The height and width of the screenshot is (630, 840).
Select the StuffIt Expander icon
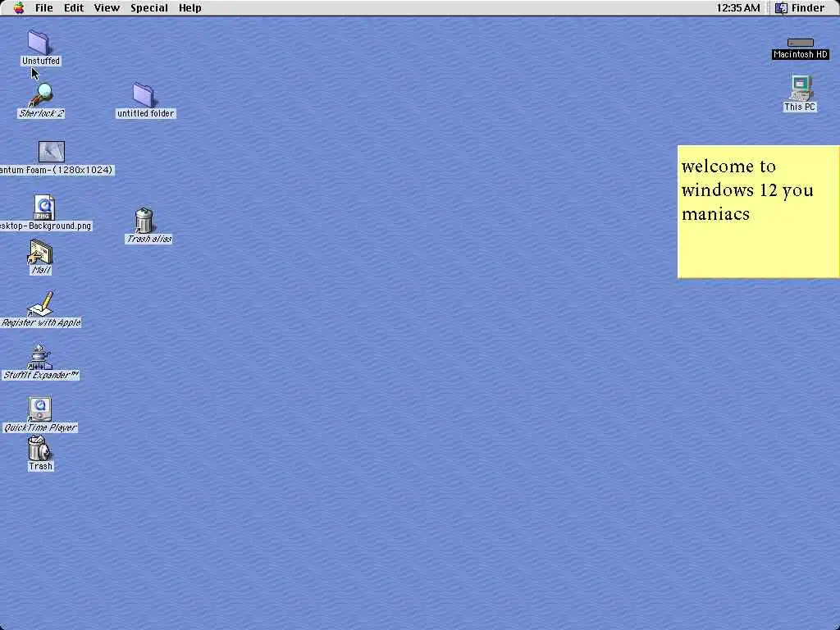[x=39, y=357]
